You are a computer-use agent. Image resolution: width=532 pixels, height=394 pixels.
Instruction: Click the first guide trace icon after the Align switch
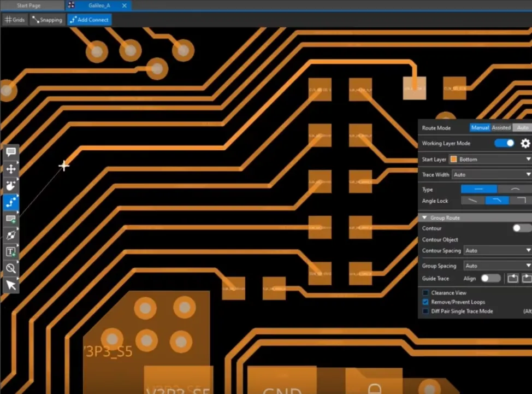513,278
